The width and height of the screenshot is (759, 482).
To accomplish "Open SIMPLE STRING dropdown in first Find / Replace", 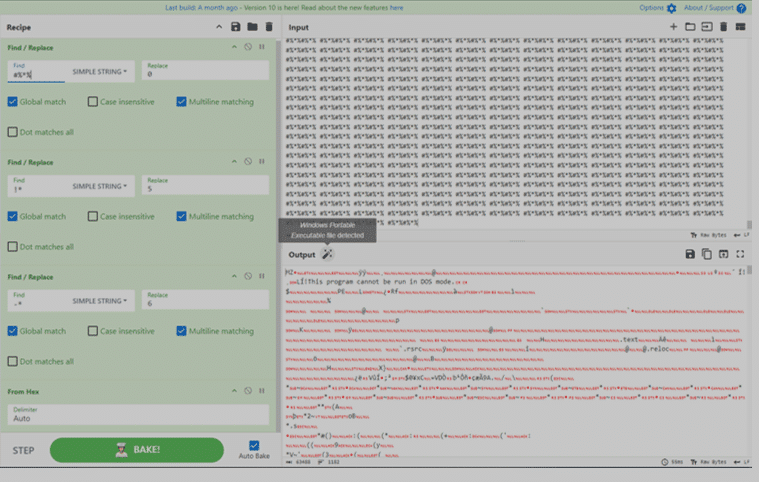I will click(100, 72).
